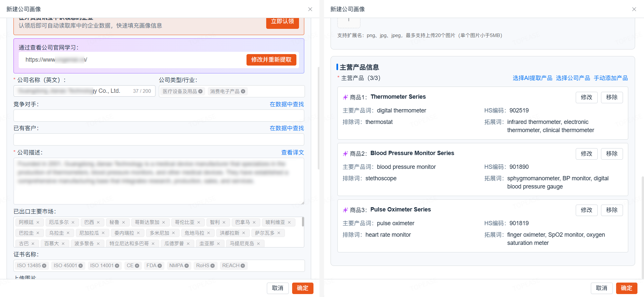Open 在数据中查找 for 已有客户
Screen dimensions: 644x297
[x=287, y=128]
